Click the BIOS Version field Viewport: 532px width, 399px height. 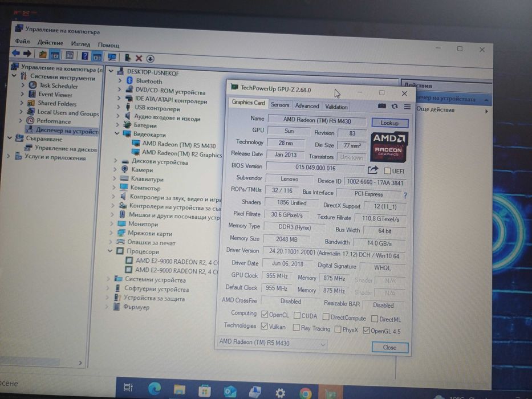[x=315, y=168]
